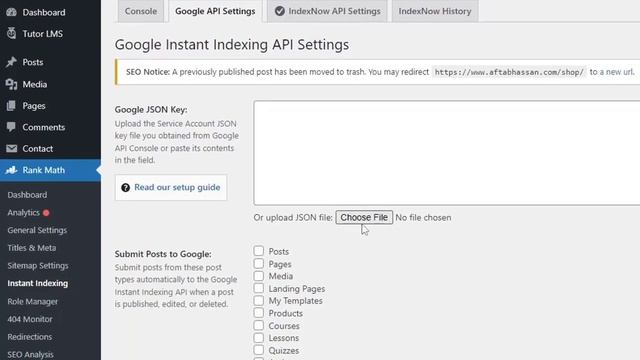Open the IndexNow API Settings tab

(327, 11)
